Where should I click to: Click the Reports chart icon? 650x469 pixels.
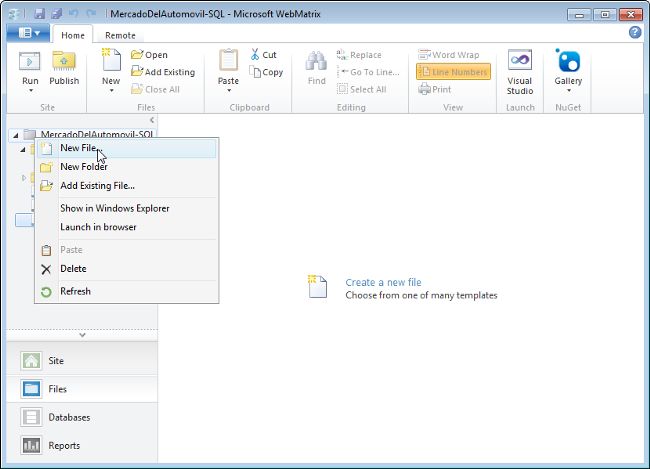pyautogui.click(x=31, y=445)
